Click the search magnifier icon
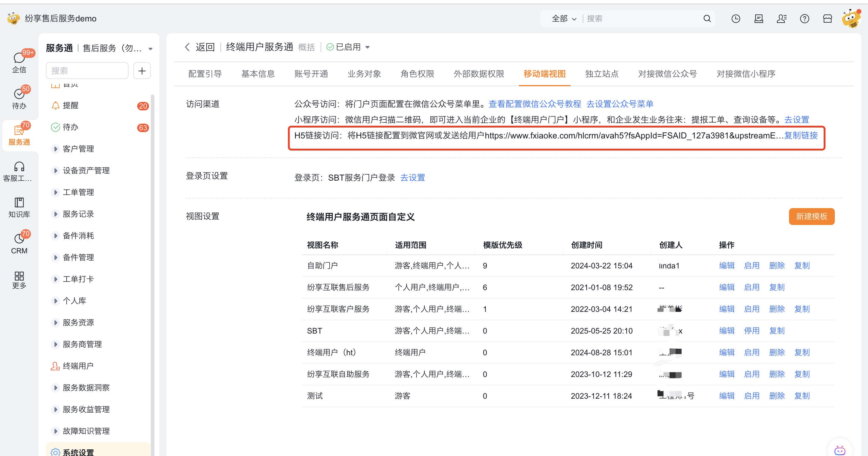Screen dimensions: 868x456 tap(707, 18)
